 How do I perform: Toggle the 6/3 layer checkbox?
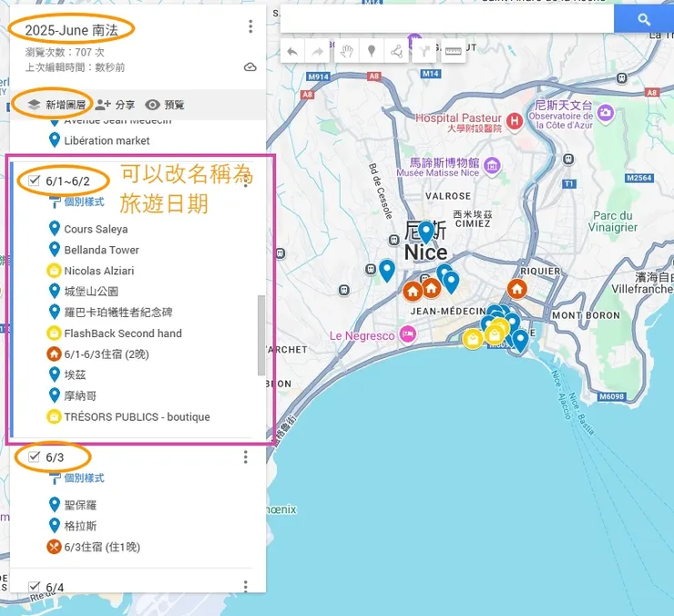(x=34, y=457)
